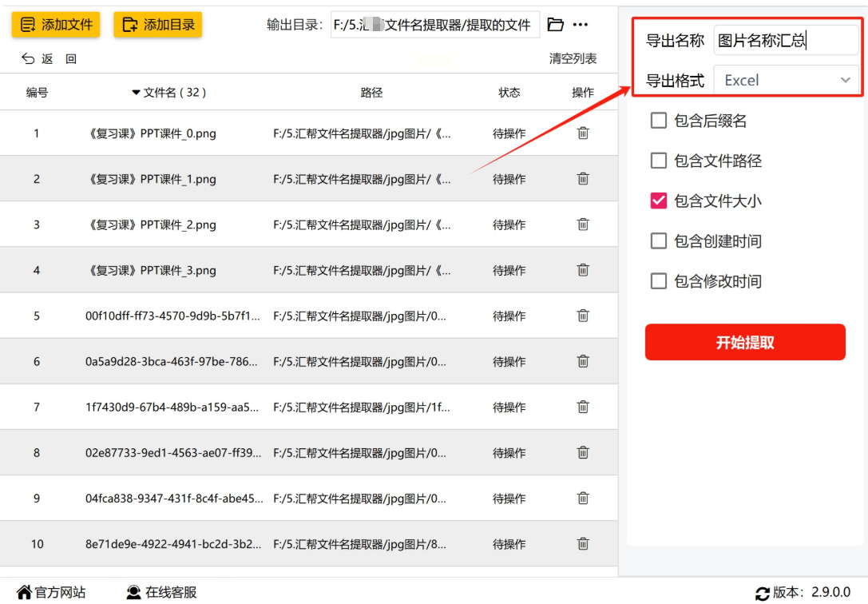Image resolution: width=868 pixels, height=604 pixels.
Task: Open the 导出格式 Excel dropdown
Action: pos(786,80)
